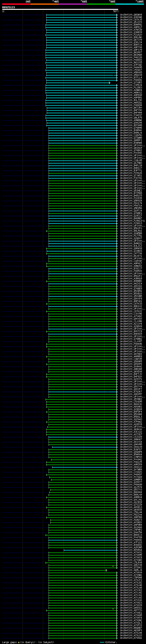Viewport: 146px width, 644px height.
Task: Select label UniRef100_P12863
Action: pos(131,87)
